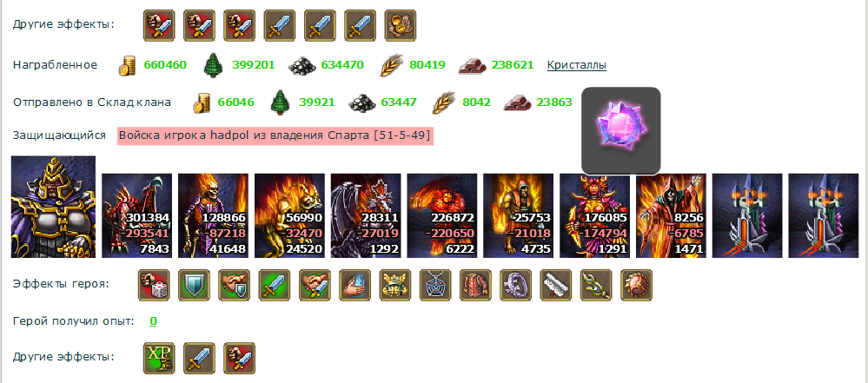Viewport: 868px width, 383px height.
Task: Click the golden staff artifact icon
Action: point(597,285)
